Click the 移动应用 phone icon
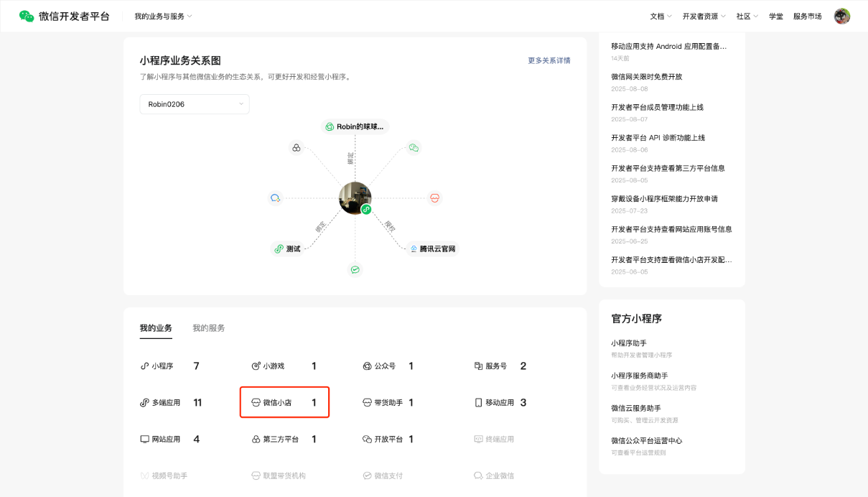Viewport: 868px width, 497px height. 478,403
